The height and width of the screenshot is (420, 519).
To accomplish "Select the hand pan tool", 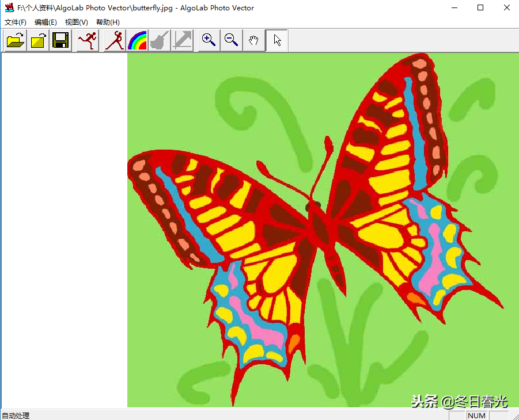I will point(254,40).
